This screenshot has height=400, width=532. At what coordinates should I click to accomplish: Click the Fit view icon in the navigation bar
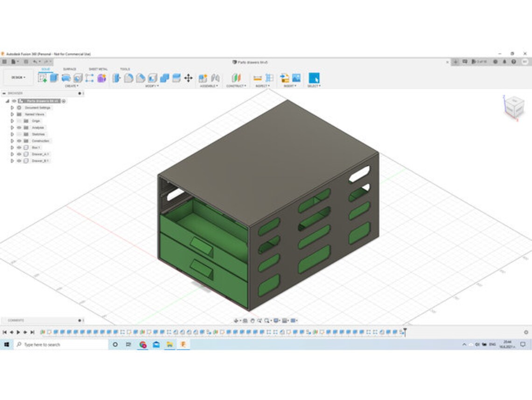click(267, 320)
